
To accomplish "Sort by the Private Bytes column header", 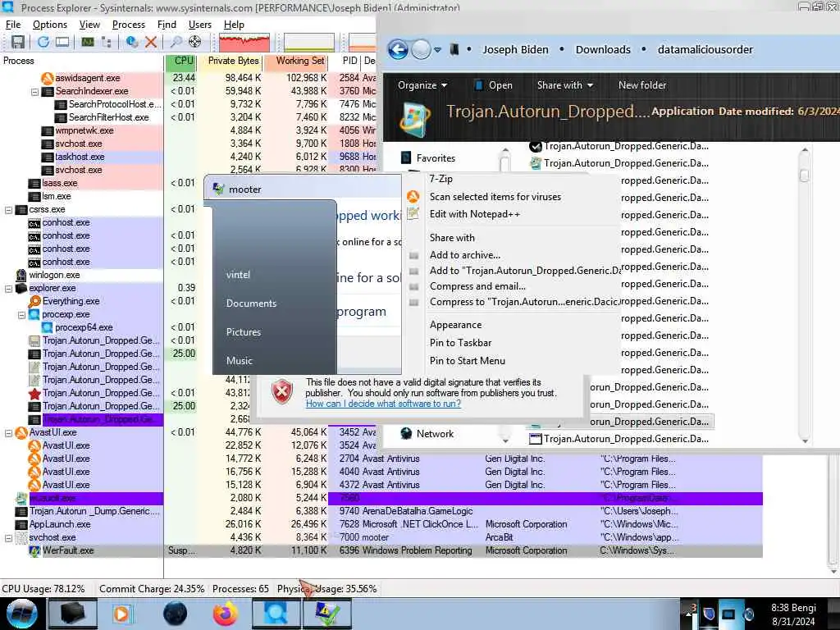I will [231, 61].
